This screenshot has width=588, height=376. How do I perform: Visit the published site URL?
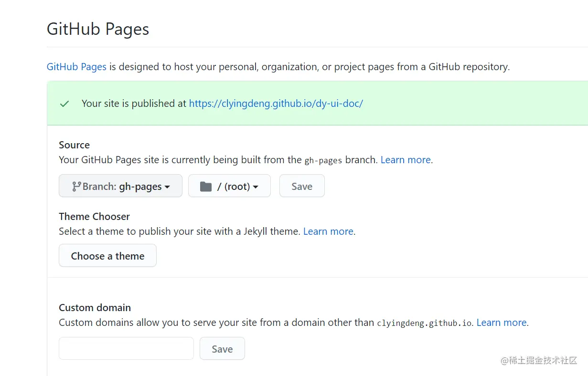click(276, 104)
